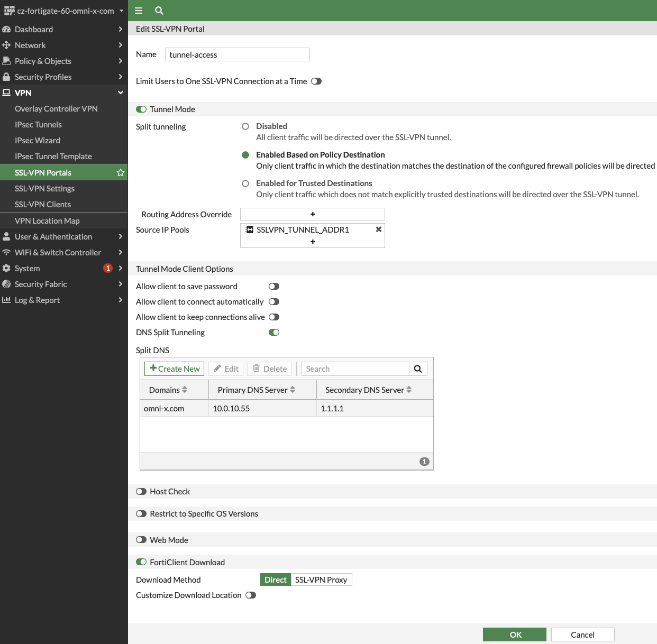Go to IPsec Tunnels menu item
Image resolution: width=657 pixels, height=644 pixels.
pyautogui.click(x=38, y=125)
